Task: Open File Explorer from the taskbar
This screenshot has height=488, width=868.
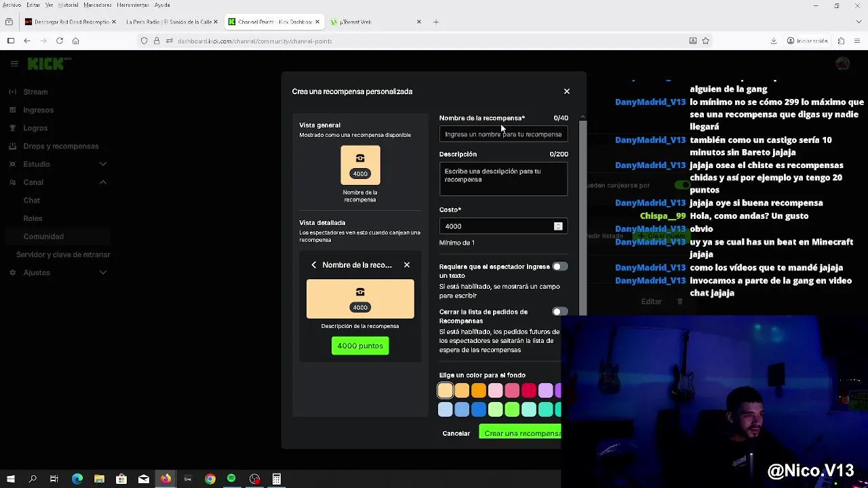Action: (99, 479)
